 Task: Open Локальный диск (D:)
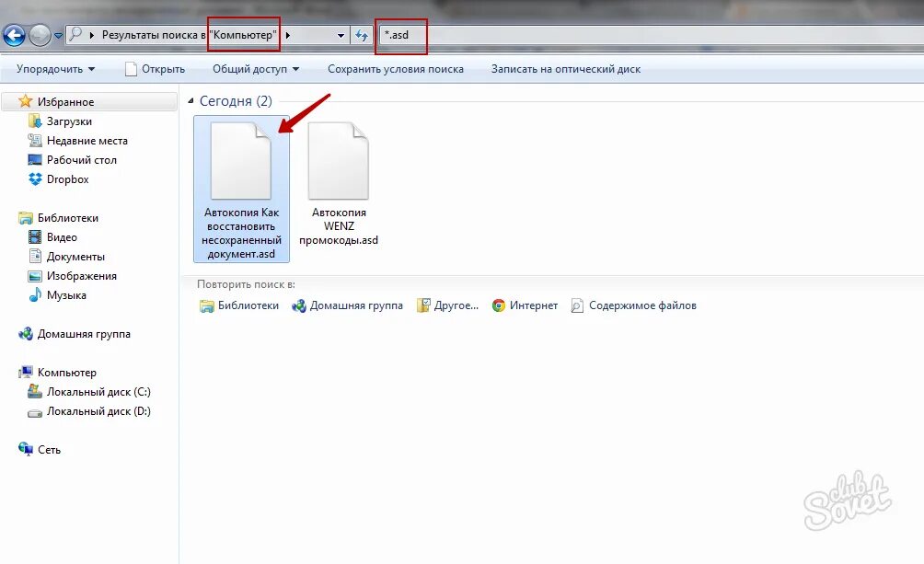point(98,411)
